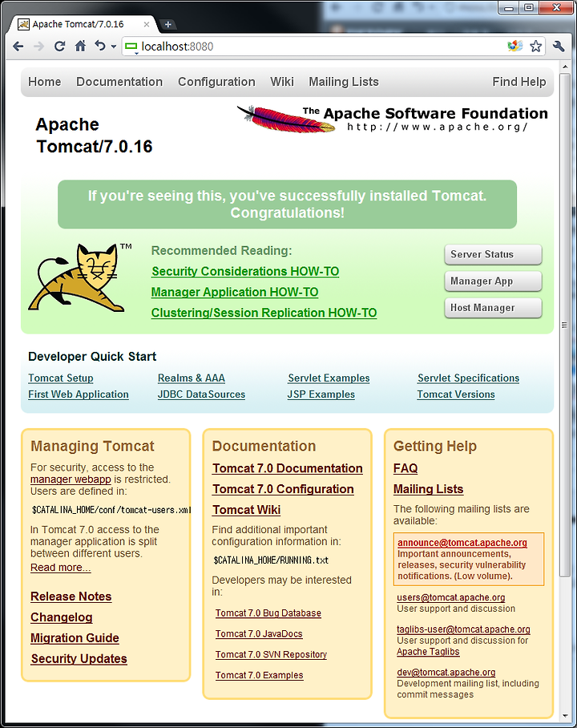Image resolution: width=577 pixels, height=728 pixels.
Task: Open the Release Notes link
Action: pos(71,597)
